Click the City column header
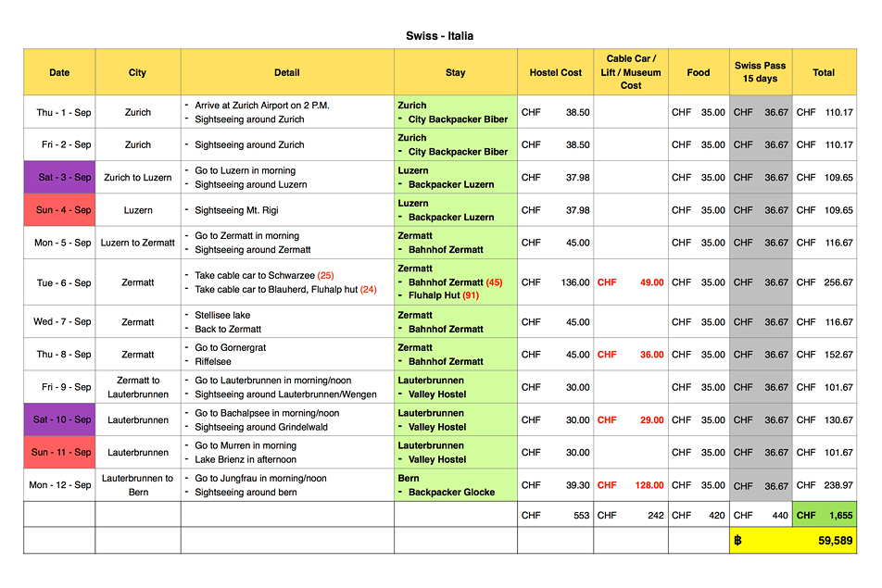Image resolution: width=882 pixels, height=588 pixels. tap(138, 72)
